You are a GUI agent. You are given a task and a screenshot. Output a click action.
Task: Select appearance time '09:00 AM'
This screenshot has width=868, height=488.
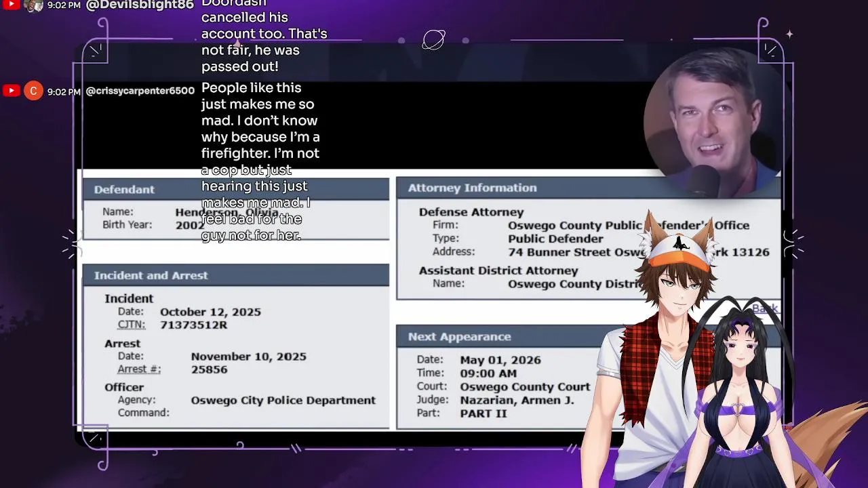(x=488, y=373)
